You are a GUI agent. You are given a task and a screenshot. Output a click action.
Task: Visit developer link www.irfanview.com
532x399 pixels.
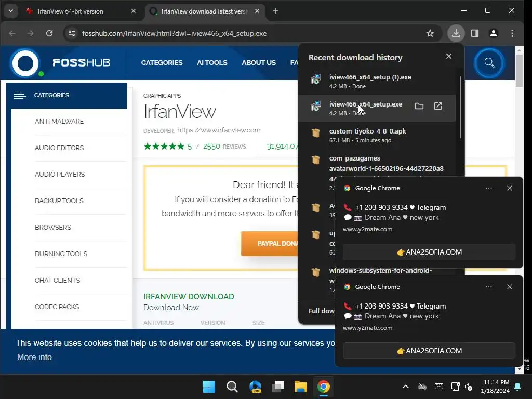[219, 130]
